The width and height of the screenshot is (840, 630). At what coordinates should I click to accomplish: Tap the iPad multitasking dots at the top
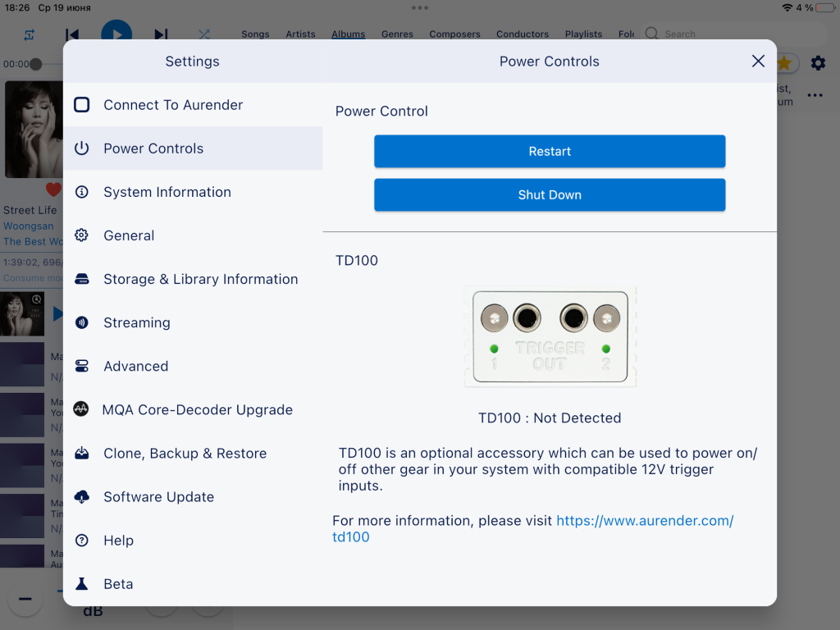(420, 7)
